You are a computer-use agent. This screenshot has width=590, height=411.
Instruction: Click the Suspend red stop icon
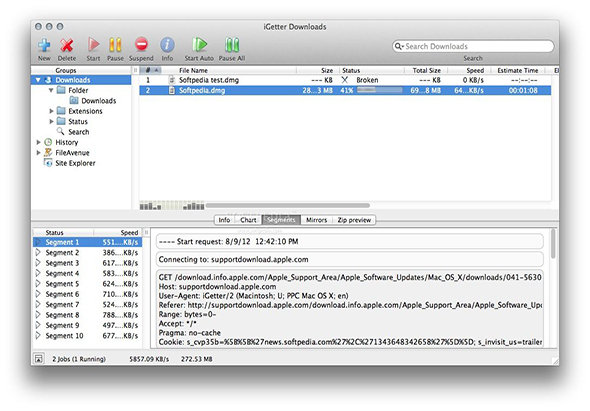coord(141,44)
